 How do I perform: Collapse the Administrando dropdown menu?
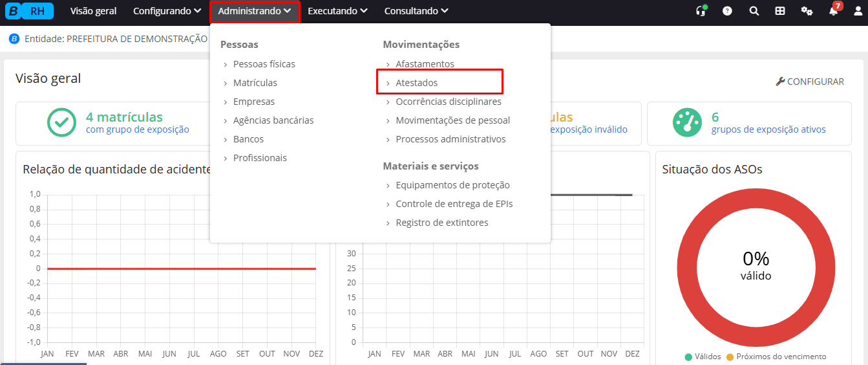255,11
